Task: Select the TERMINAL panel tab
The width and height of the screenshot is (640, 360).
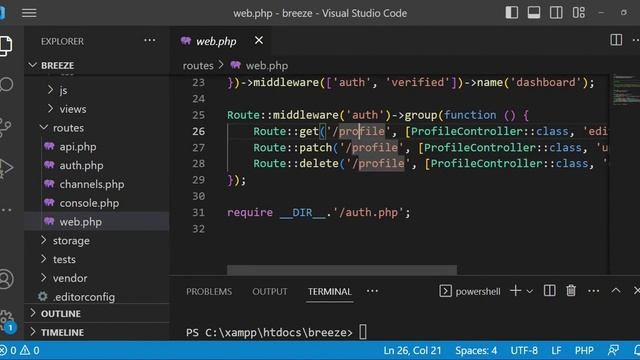Action: pyautogui.click(x=329, y=291)
